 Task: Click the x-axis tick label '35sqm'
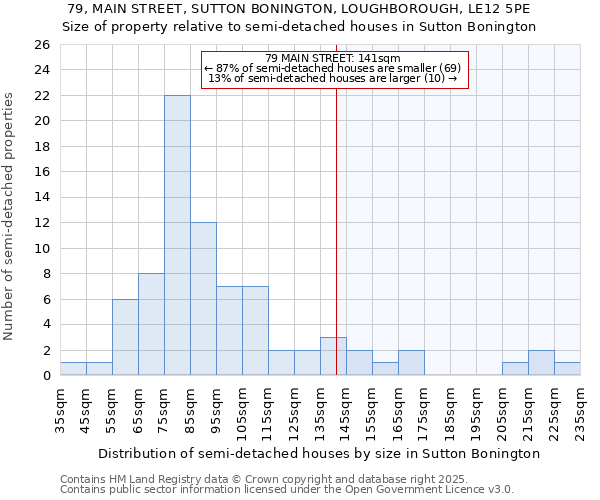pos(60,410)
